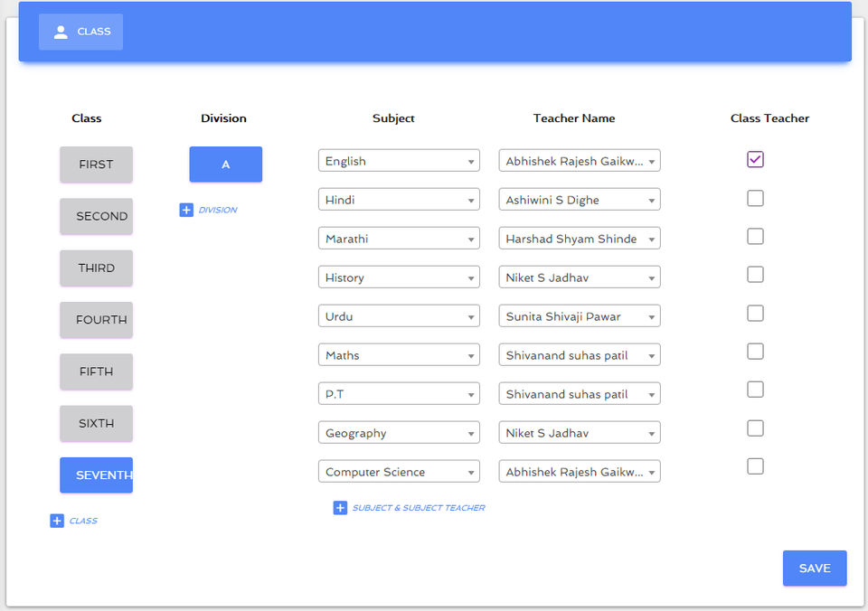Click SUBJECT & SUBJECT TEACHER link text
Screen dimensions: 868x611
click(x=419, y=507)
